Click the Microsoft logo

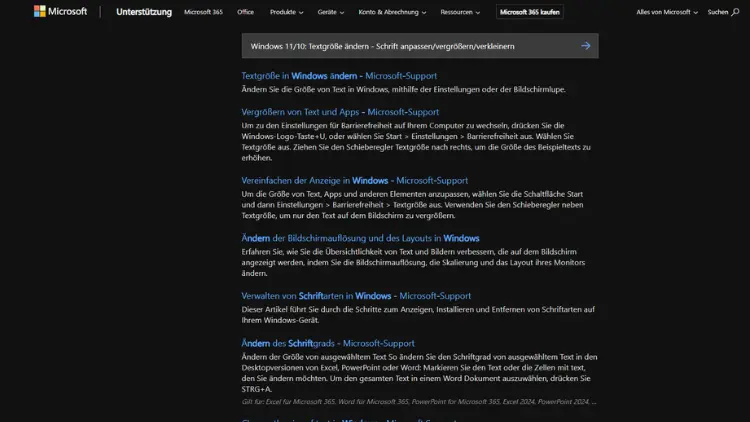[60, 11]
